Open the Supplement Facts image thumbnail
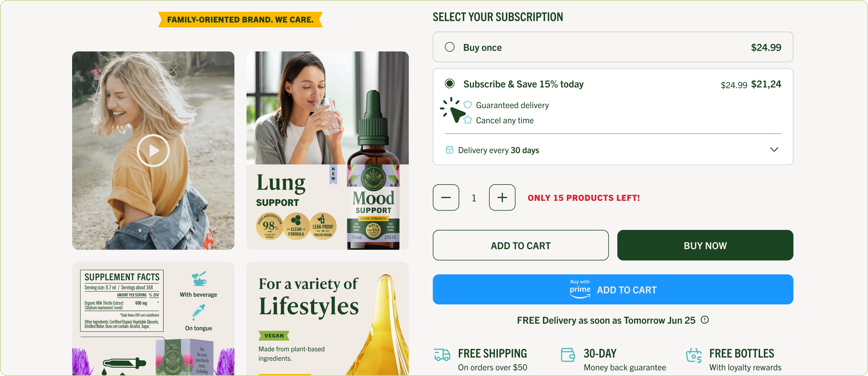This screenshot has height=376, width=868. click(153, 318)
